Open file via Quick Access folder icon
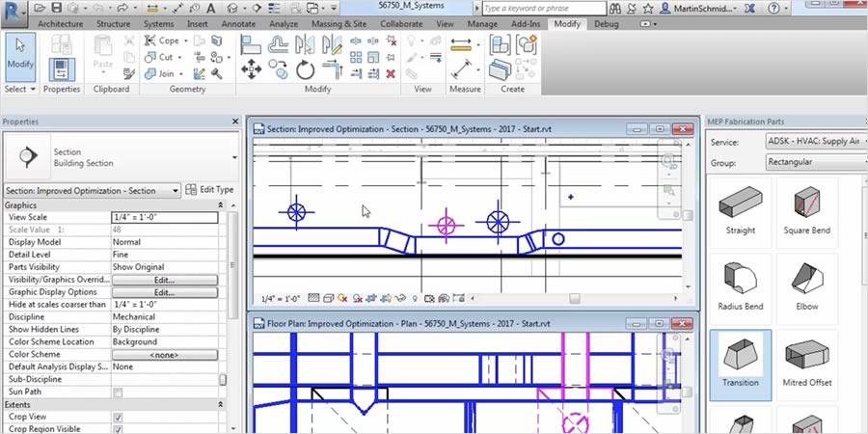Image resolution: width=868 pixels, height=434 pixels. [39, 8]
